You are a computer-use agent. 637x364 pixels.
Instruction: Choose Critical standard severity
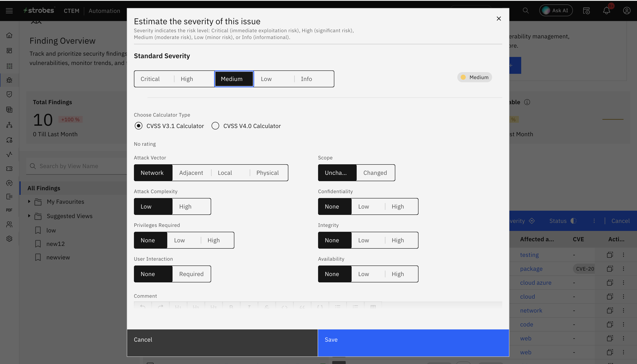coord(150,79)
